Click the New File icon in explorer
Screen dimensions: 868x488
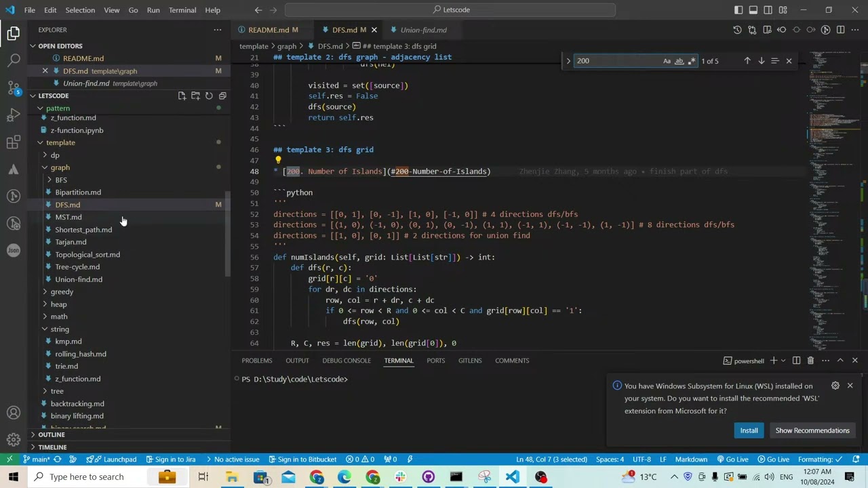pos(182,96)
